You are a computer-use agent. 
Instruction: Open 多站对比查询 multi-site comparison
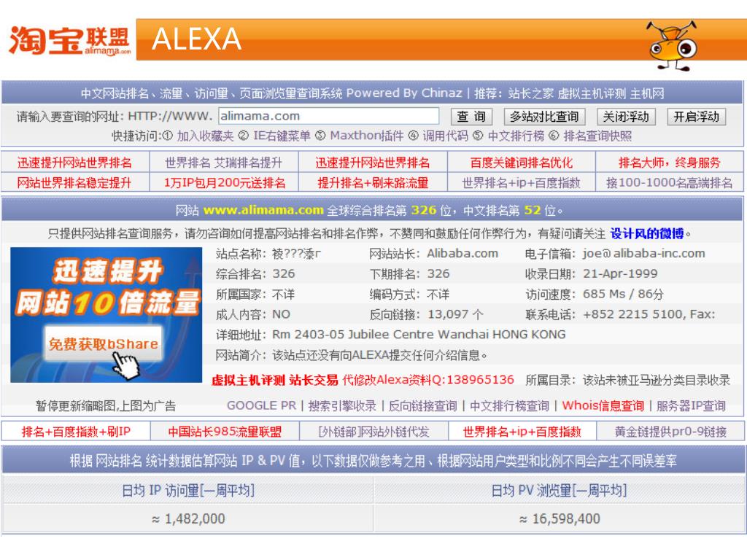543,117
